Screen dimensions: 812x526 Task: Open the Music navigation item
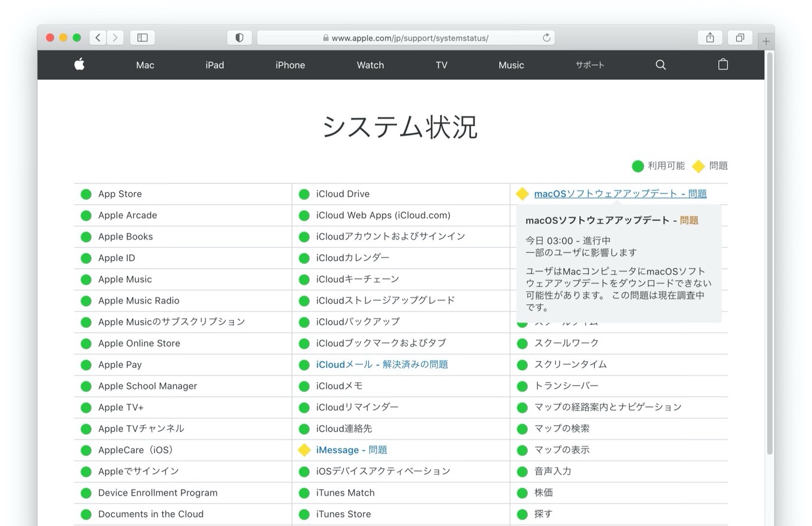pyautogui.click(x=511, y=65)
